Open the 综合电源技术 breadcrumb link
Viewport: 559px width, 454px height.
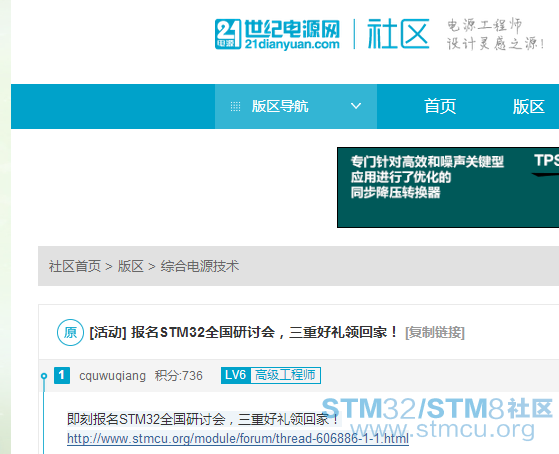200,266
